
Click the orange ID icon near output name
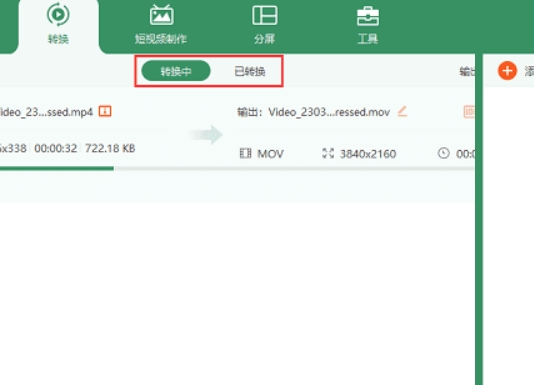[469, 112]
